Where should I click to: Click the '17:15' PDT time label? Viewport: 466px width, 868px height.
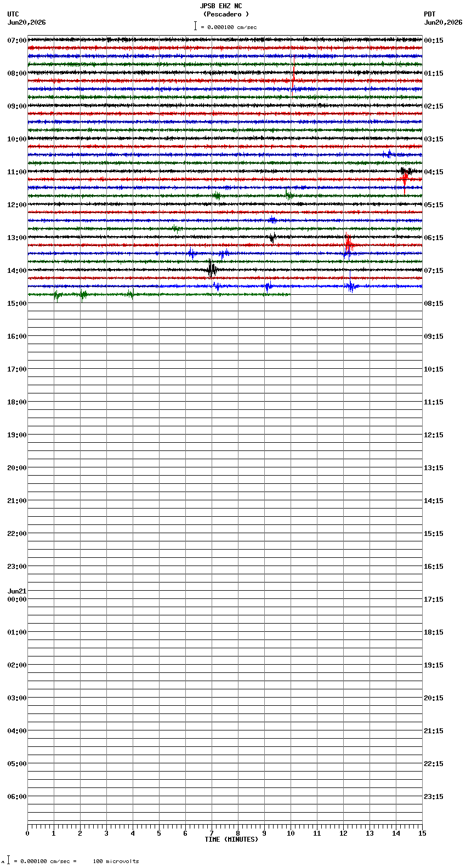(x=434, y=599)
